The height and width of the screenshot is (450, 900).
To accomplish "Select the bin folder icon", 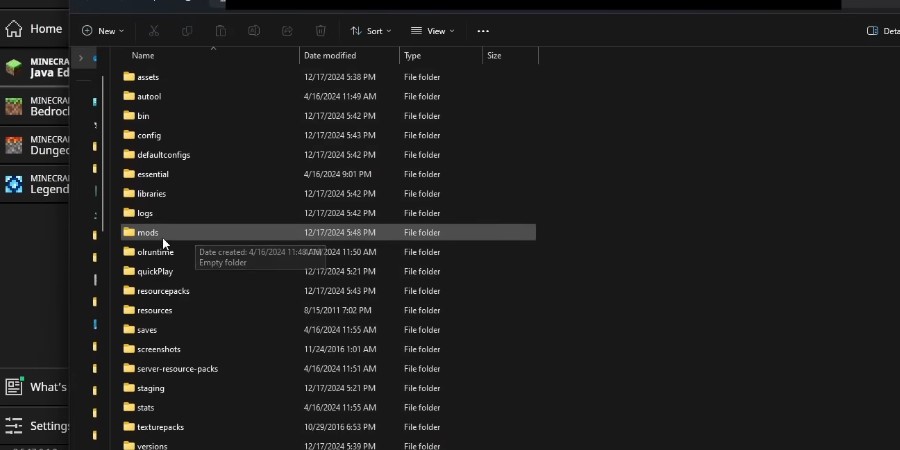I will pyautogui.click(x=129, y=115).
